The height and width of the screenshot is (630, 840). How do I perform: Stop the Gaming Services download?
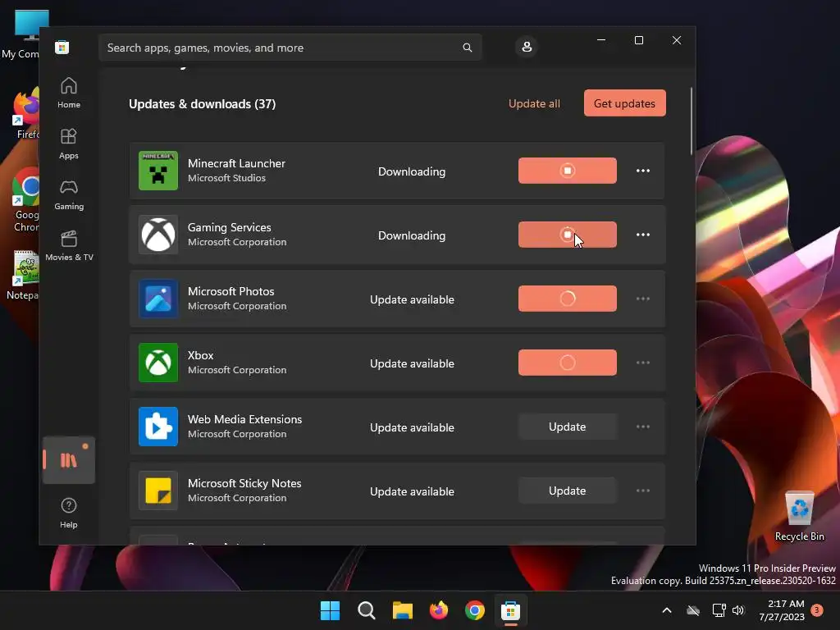pos(568,235)
